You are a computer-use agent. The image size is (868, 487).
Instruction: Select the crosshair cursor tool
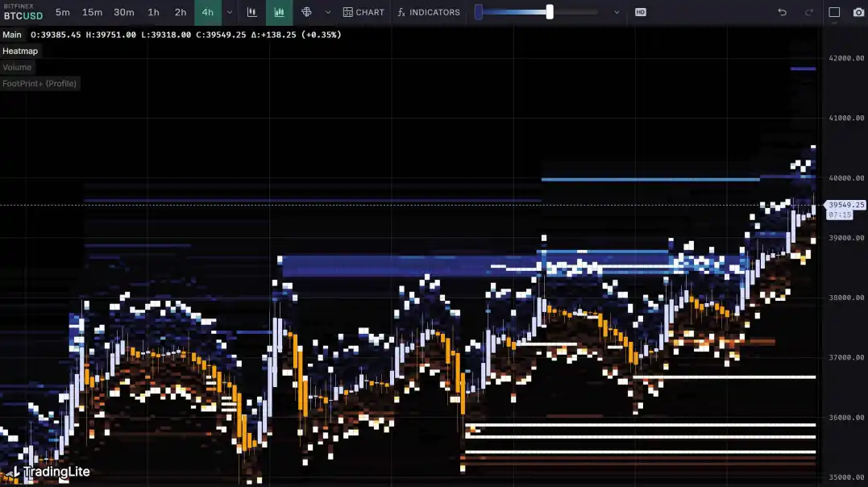pos(306,12)
